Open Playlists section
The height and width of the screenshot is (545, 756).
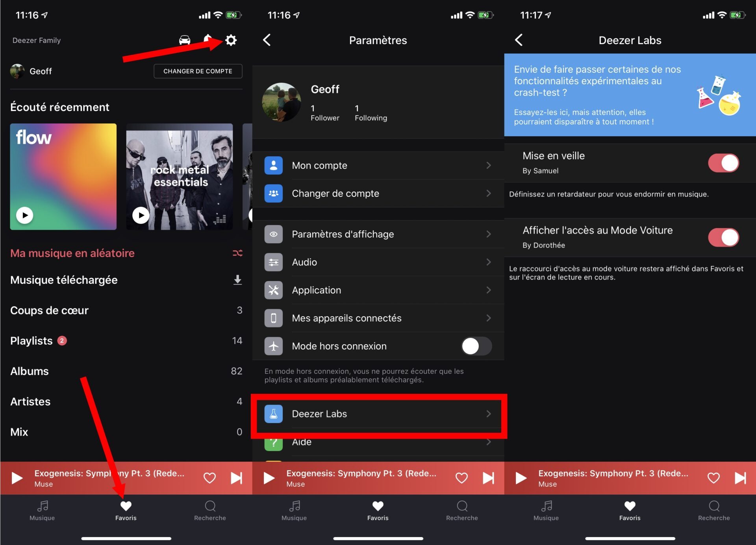tap(126, 341)
